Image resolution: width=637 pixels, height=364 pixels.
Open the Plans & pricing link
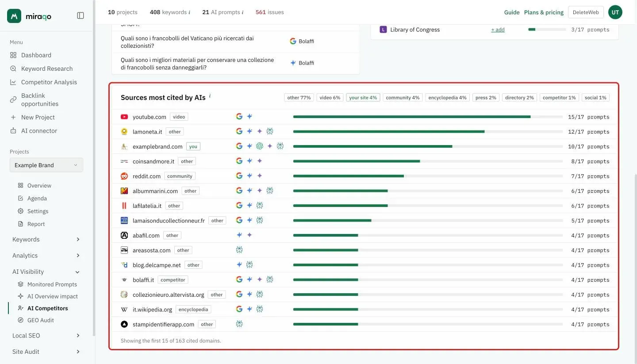544,12
